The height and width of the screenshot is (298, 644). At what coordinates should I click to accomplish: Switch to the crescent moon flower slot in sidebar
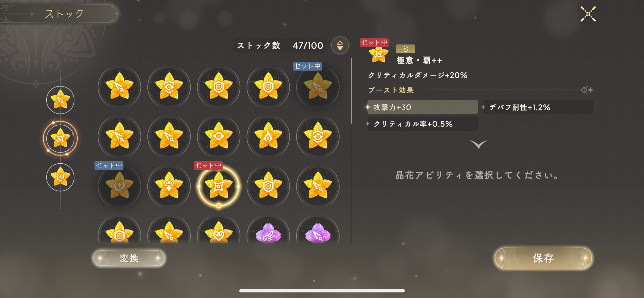(x=60, y=177)
